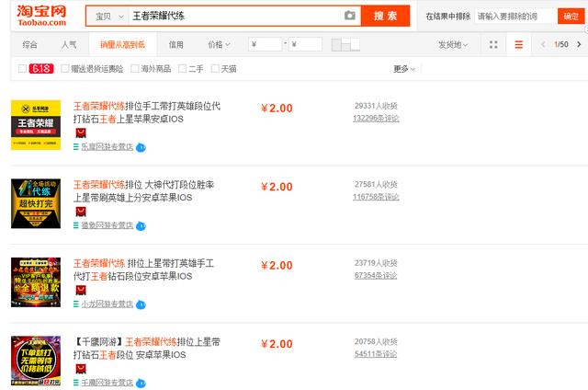The image size is (588, 390).
Task: Open 千鹰网游专营店 shop link
Action: coord(107,383)
